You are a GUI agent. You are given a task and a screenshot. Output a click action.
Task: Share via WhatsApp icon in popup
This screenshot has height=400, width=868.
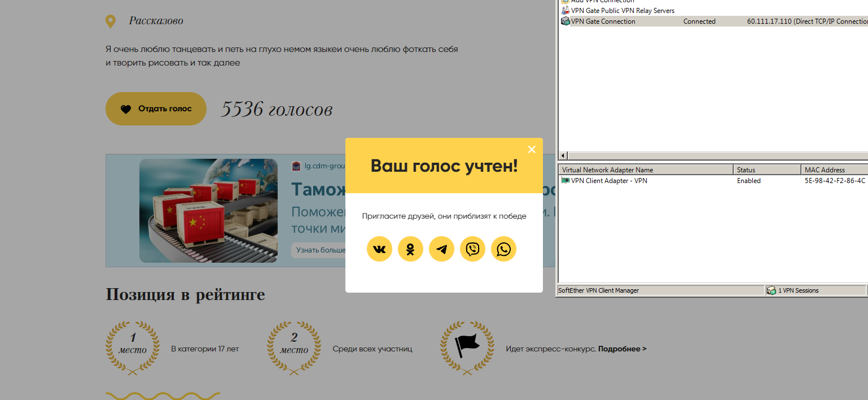point(503,249)
